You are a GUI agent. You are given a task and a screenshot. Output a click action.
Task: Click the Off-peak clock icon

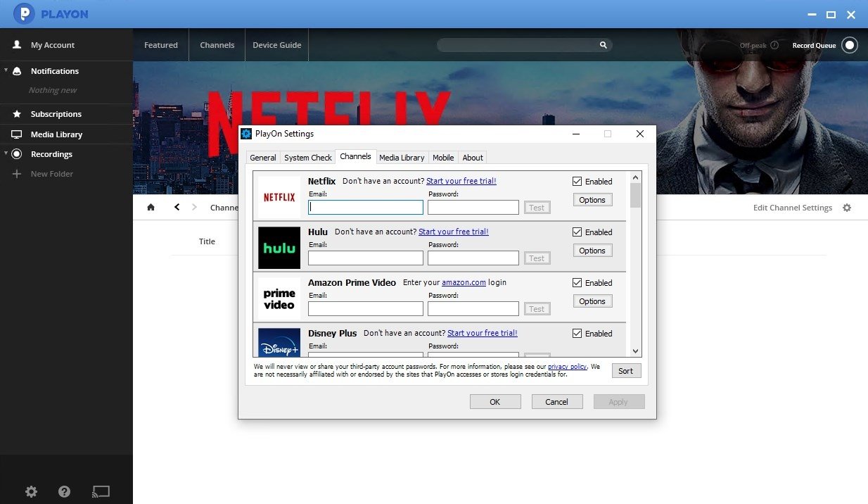coord(774,45)
